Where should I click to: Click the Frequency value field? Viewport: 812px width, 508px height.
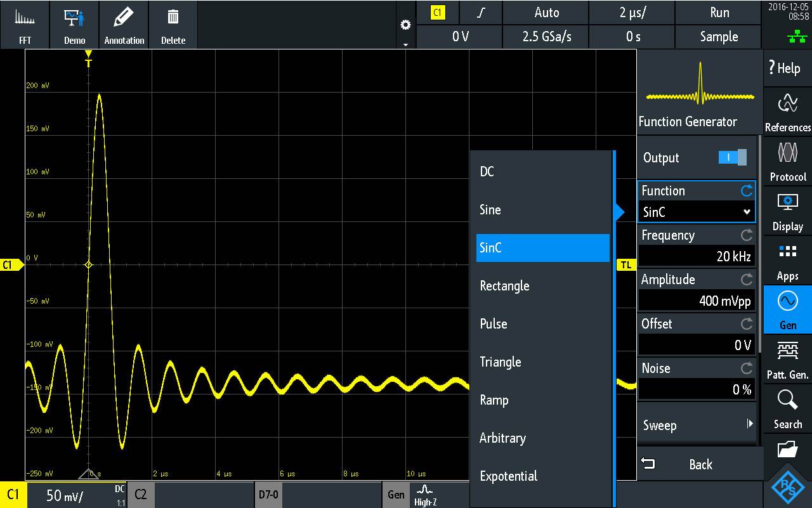(696, 256)
